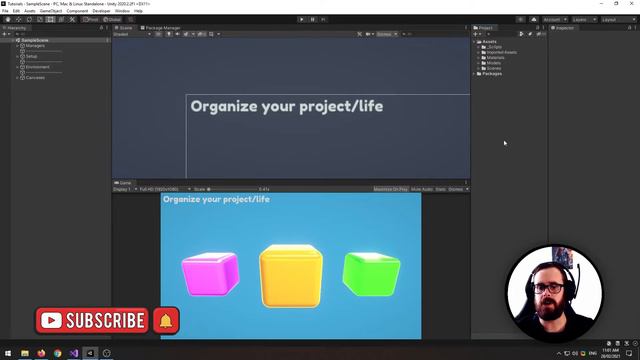This screenshot has width=640, height=360.
Task: Open the custom editor tools icon
Action: click(x=72, y=19)
